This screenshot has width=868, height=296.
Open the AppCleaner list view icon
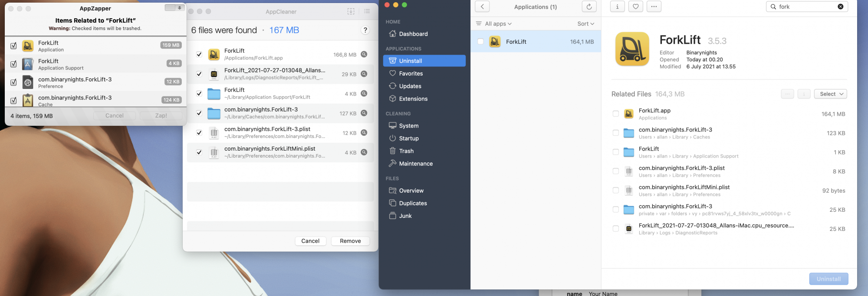point(367,11)
